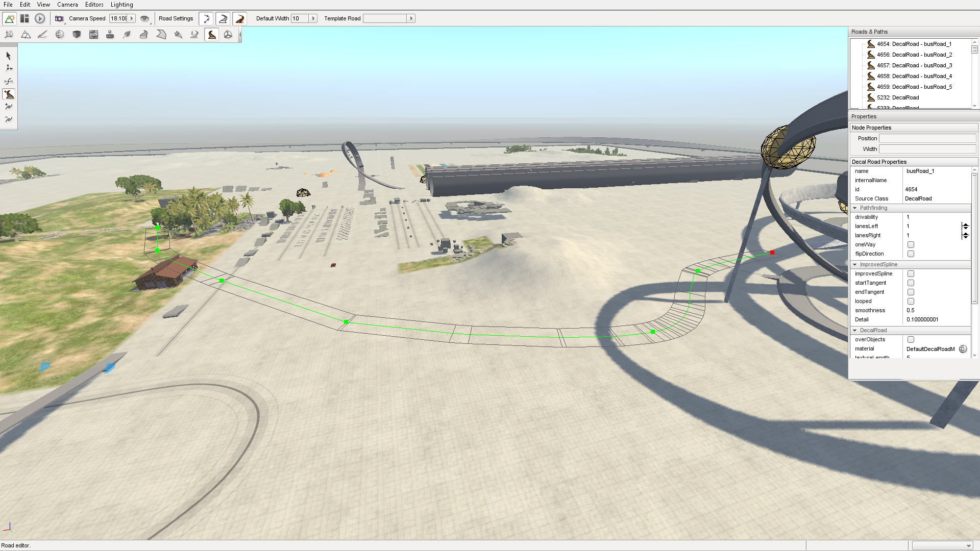980x551 pixels.
Task: Select the road select arrow tool
Action: point(9,56)
